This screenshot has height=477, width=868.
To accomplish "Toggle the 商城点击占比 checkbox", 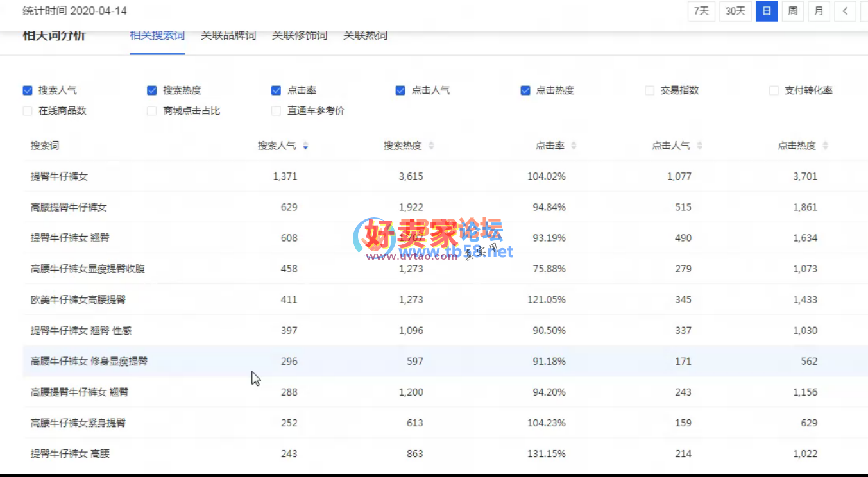I will tap(152, 111).
